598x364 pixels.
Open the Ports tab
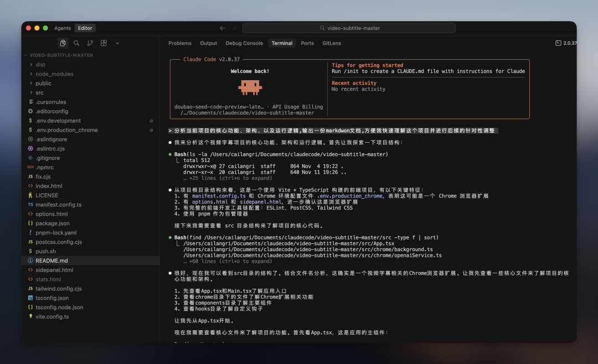click(x=307, y=43)
